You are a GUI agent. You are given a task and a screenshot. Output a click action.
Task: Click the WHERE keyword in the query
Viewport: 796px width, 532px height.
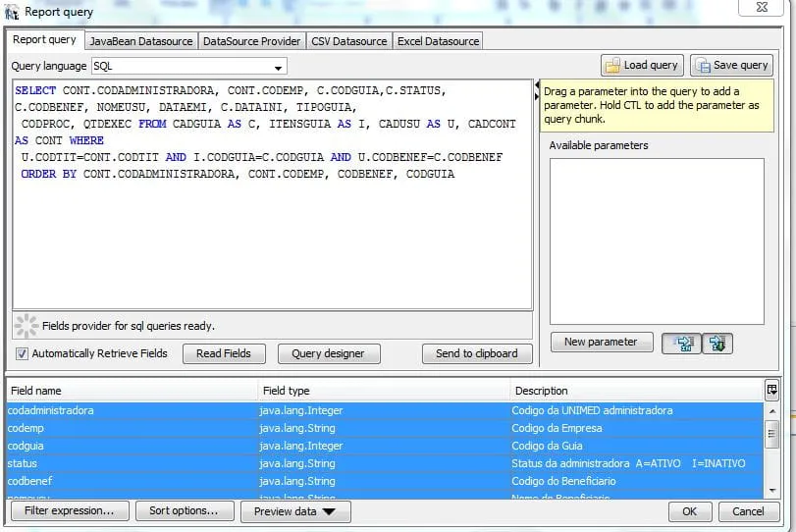(86, 140)
